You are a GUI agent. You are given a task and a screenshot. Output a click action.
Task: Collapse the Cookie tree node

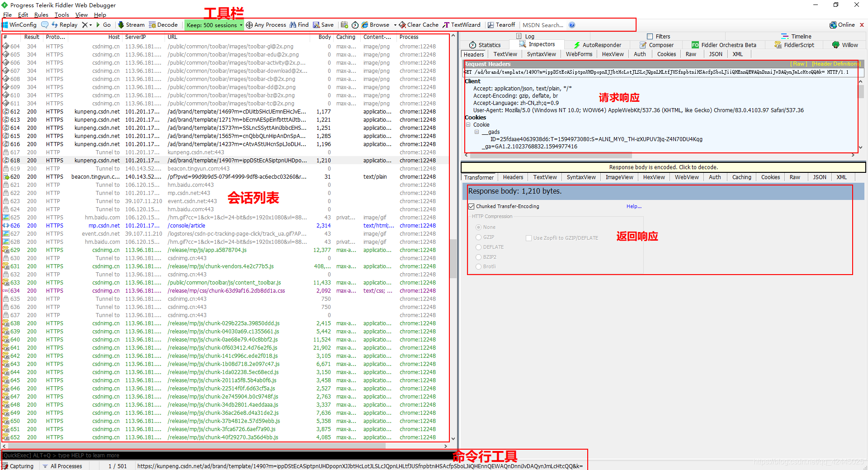(x=468, y=125)
